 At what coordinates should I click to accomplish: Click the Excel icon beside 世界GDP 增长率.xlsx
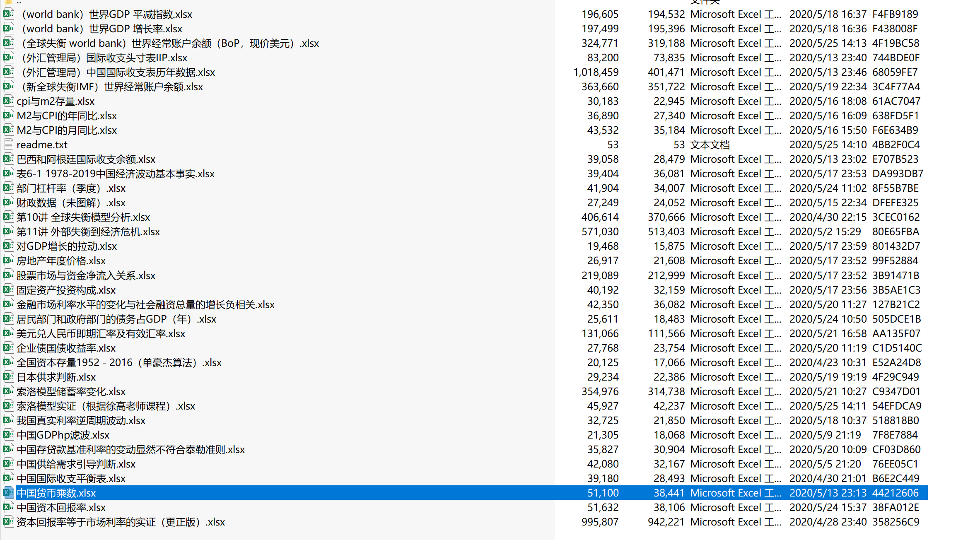point(8,29)
